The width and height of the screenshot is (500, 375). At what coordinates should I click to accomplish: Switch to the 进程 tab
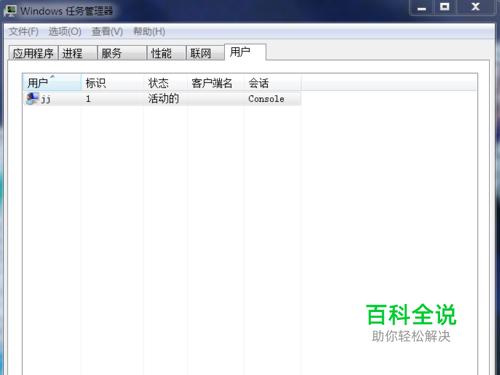[78, 53]
